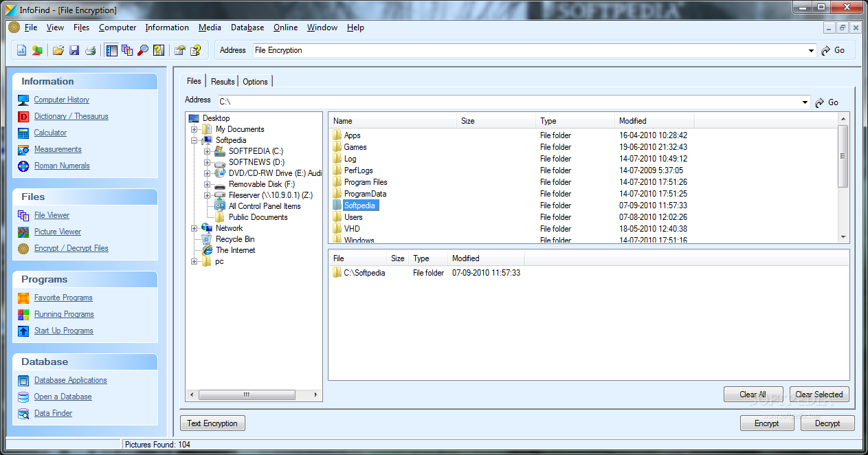Expand the Fileserver (Z:) network drive node
Screen dimensions: 868x455
click(x=208, y=195)
